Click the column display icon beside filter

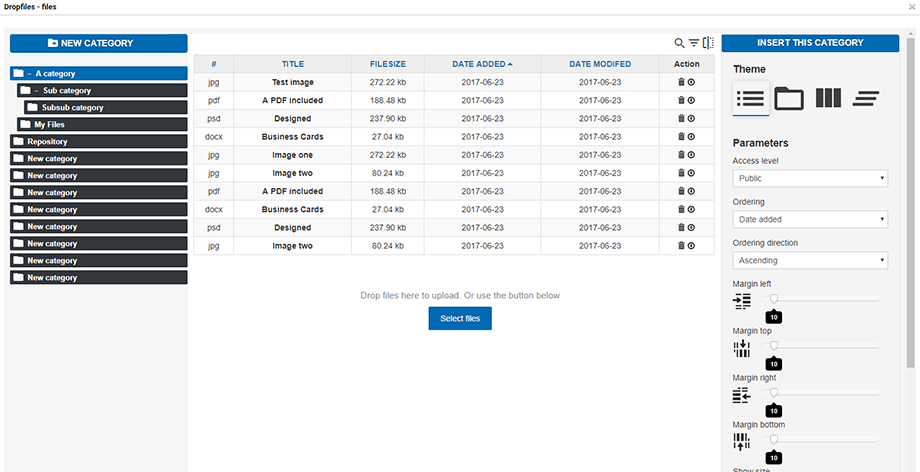(x=708, y=43)
